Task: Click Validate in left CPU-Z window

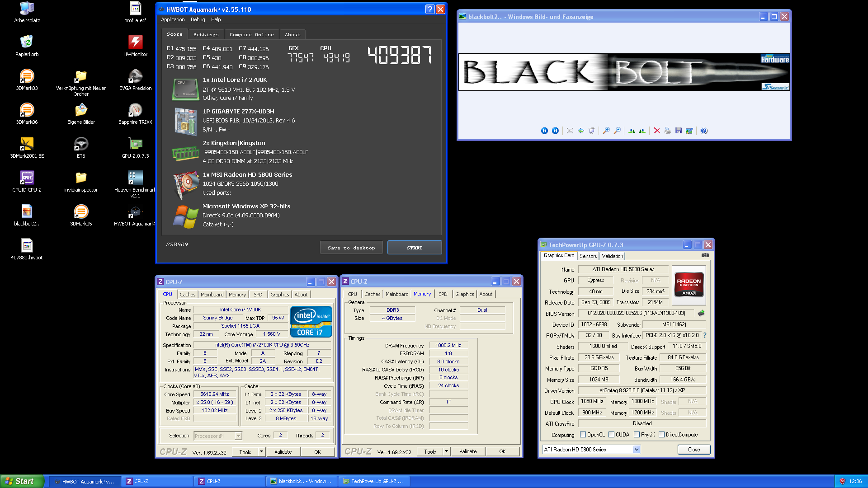Action: point(283,452)
